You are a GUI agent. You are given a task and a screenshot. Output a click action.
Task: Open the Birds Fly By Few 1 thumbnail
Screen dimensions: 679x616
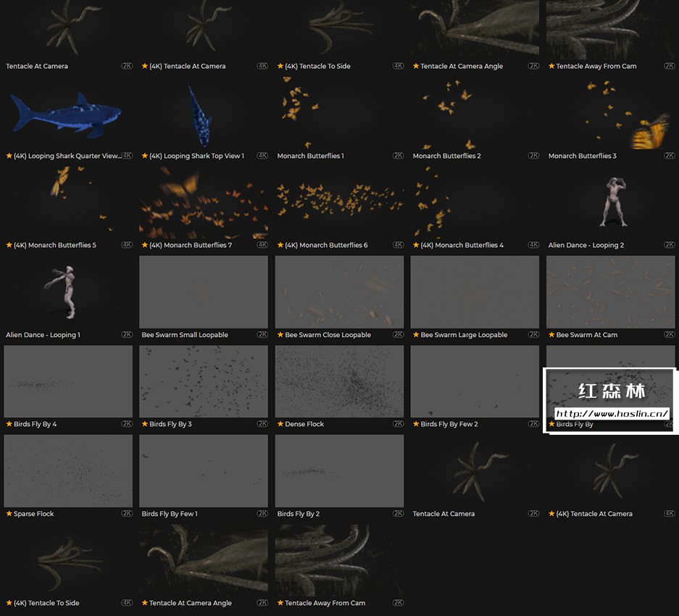(x=204, y=471)
